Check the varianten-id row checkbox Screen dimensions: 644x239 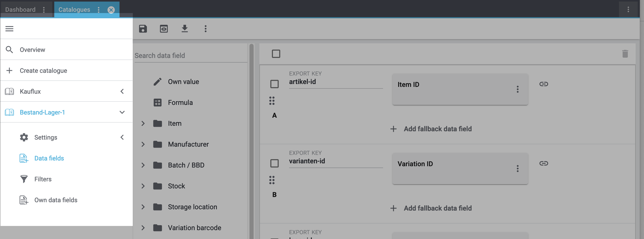(274, 163)
